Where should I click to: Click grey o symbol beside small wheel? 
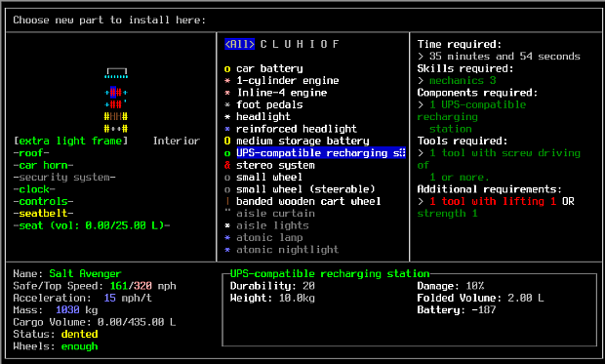pyautogui.click(x=227, y=178)
